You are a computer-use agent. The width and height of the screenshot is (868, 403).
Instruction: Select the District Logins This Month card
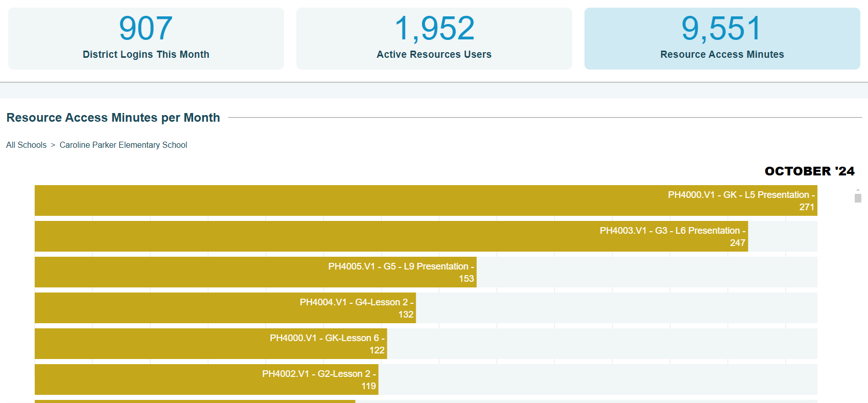146,38
